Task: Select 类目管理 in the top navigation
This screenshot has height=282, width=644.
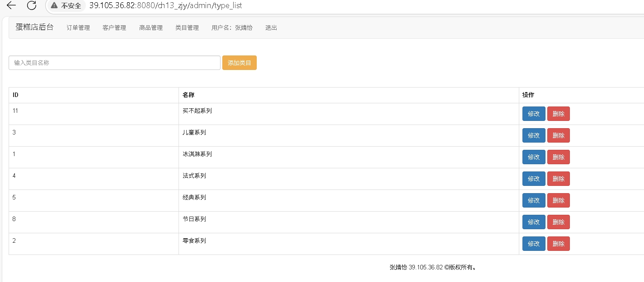Action: [x=187, y=28]
